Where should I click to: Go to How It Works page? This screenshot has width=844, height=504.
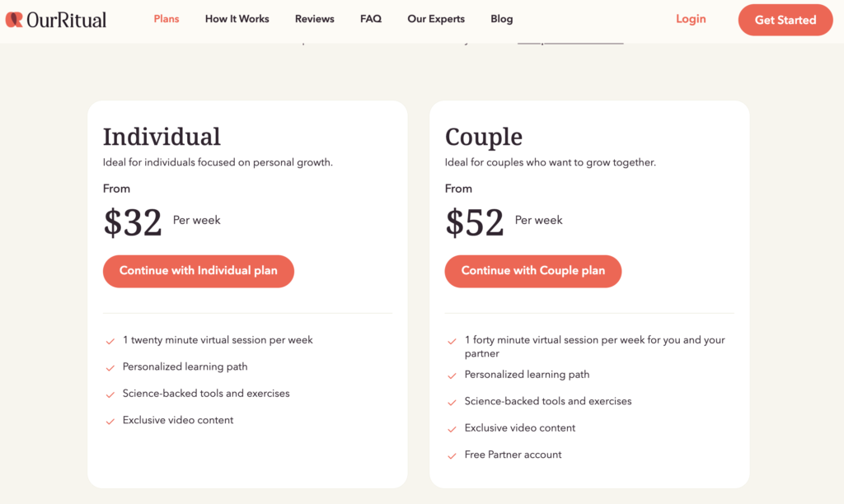pyautogui.click(x=237, y=19)
